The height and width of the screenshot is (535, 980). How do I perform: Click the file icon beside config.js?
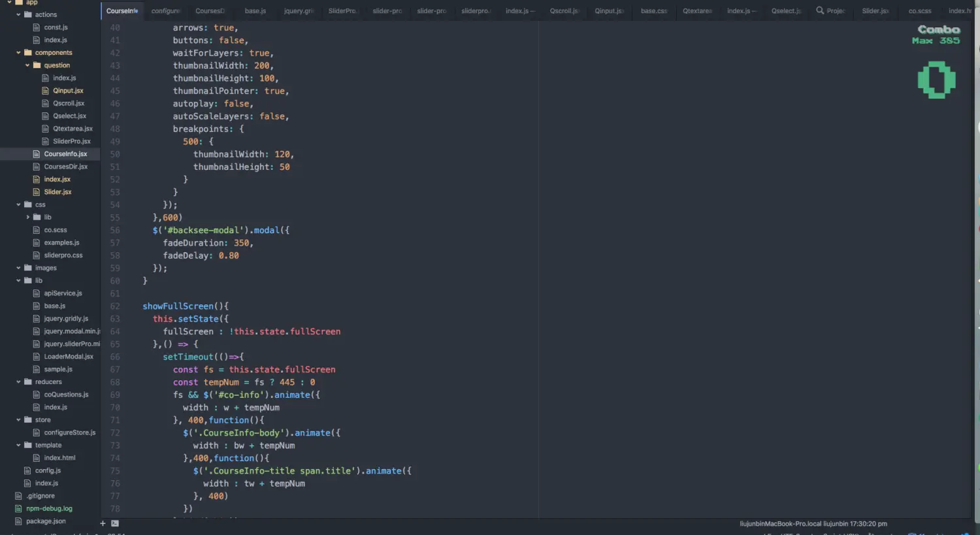[x=27, y=470]
